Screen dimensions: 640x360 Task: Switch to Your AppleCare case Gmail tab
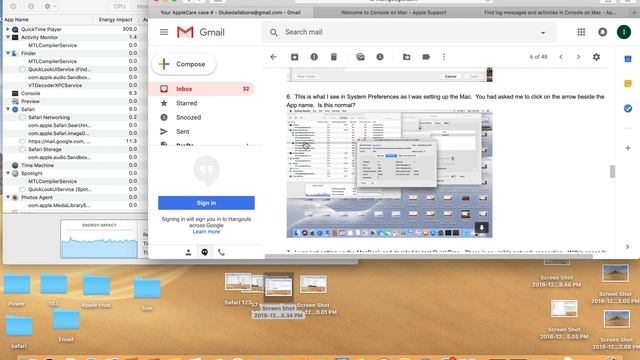click(230, 13)
